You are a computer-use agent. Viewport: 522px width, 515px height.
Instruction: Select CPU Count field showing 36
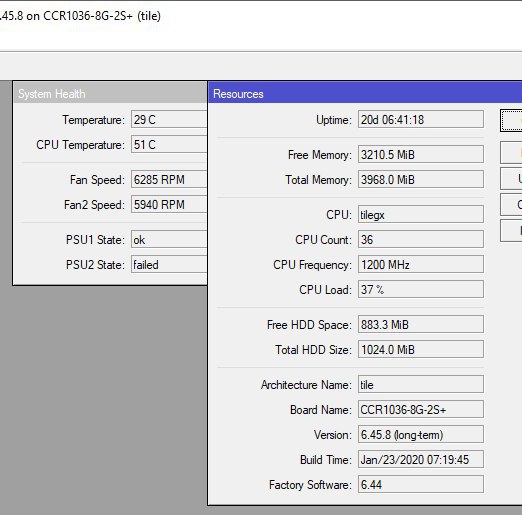(421, 239)
